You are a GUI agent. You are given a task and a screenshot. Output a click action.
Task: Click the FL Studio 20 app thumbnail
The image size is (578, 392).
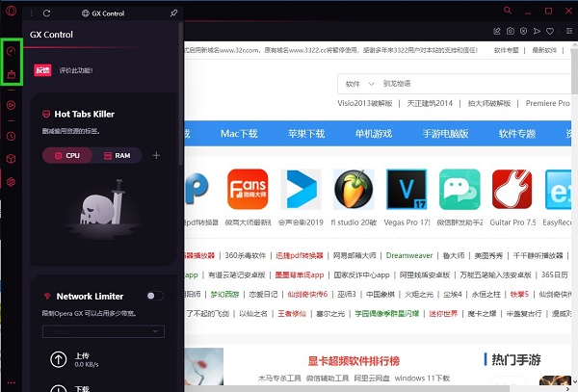pyautogui.click(x=354, y=191)
